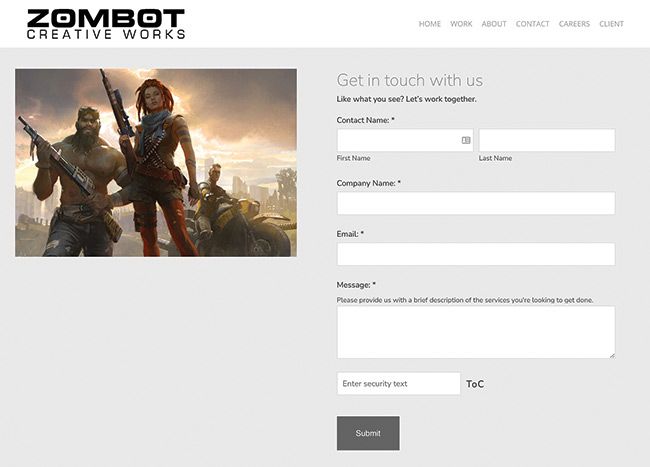
Task: Select the CLIENT navigation item
Action: coord(611,24)
